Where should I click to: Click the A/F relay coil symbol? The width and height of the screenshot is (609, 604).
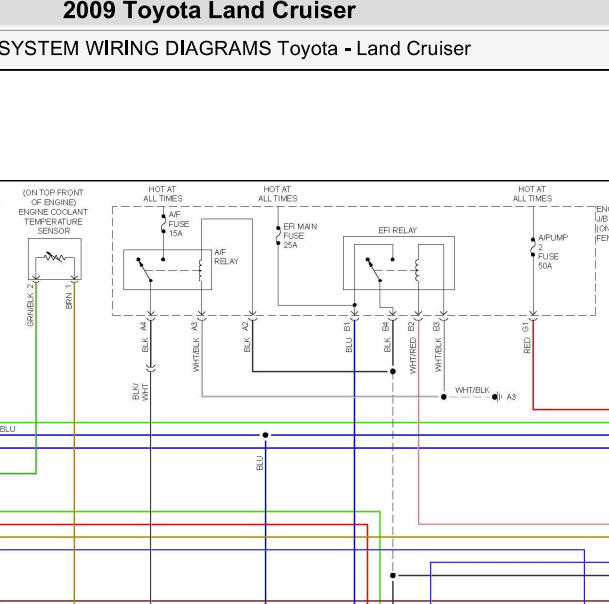point(201,269)
